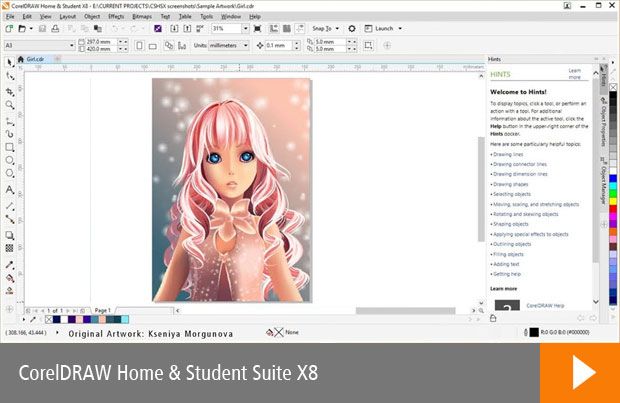Open the Launch dropdown
620x403 pixels.
385,29
